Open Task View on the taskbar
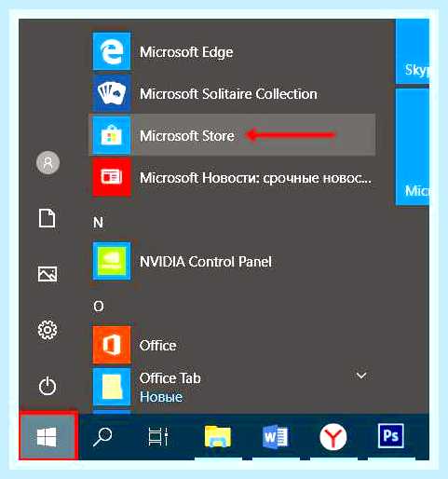 pos(158,436)
